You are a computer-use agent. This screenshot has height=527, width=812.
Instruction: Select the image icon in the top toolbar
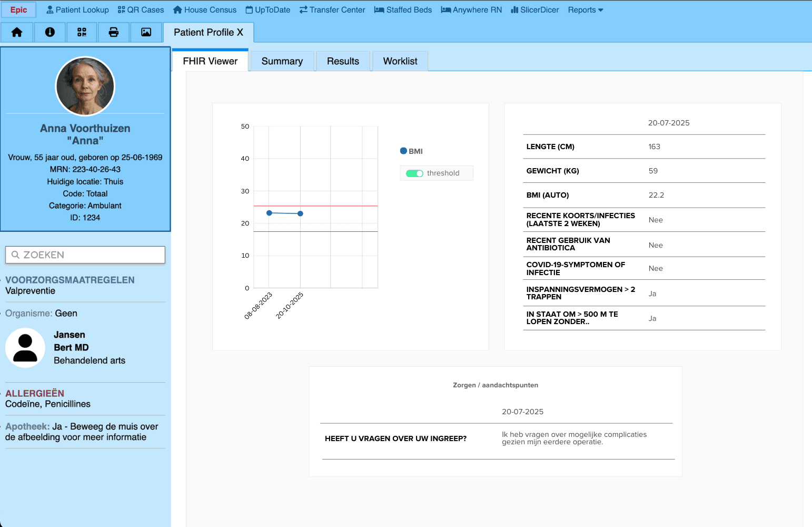pyautogui.click(x=146, y=32)
